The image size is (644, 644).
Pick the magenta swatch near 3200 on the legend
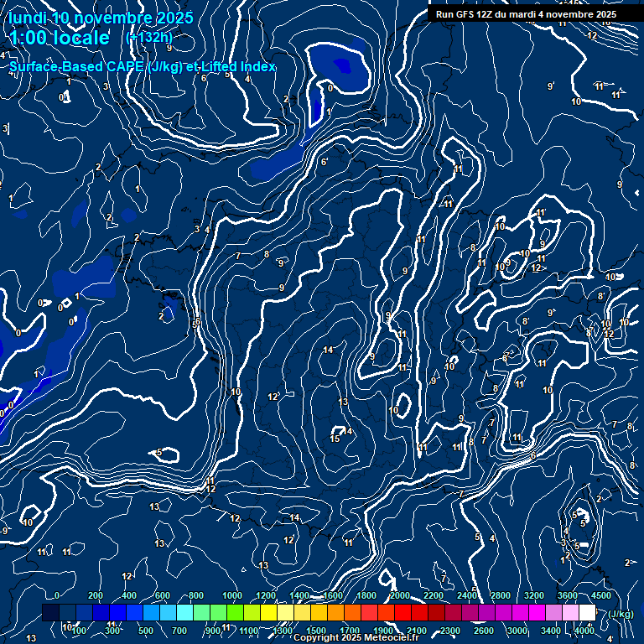tap(537, 613)
